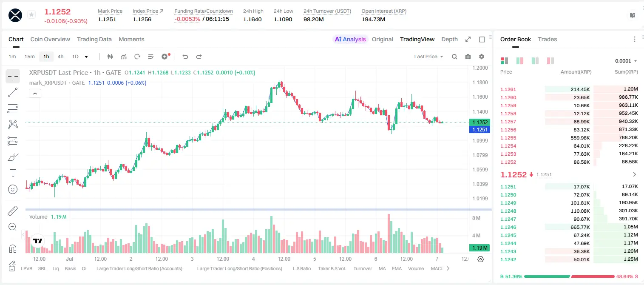Image resolution: width=644 pixels, height=285 pixels.
Task: Open the 0.0001 price precision dropdown
Action: tap(626, 61)
